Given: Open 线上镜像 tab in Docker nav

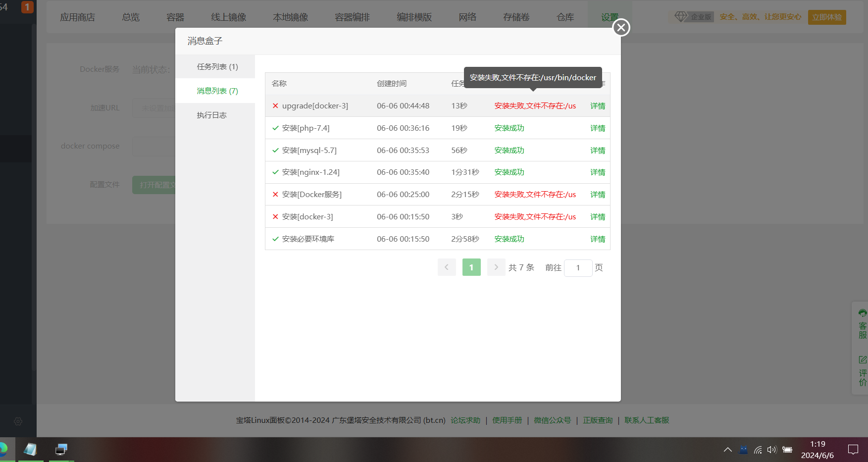Looking at the screenshot, I should pyautogui.click(x=228, y=17).
